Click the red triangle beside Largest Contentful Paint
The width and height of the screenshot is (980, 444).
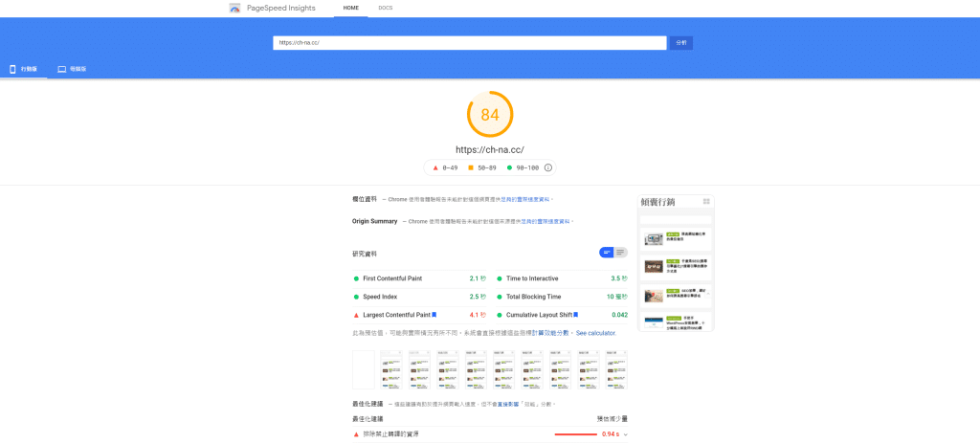tap(356, 315)
